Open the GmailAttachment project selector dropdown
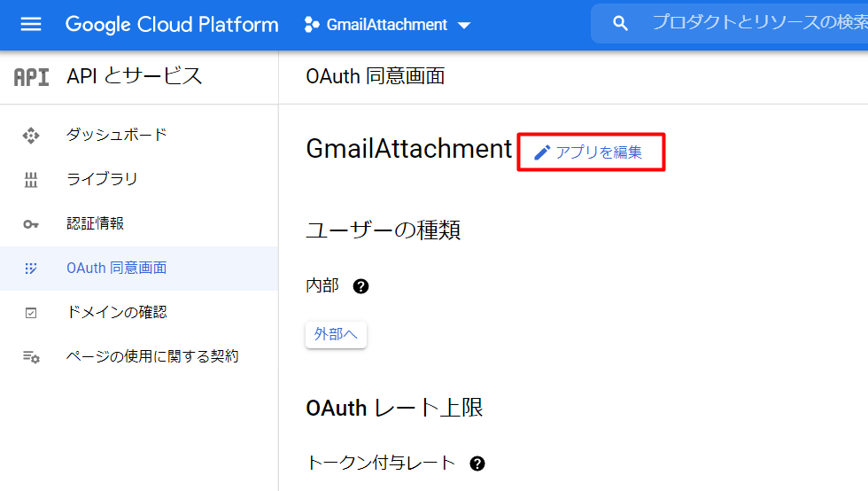The width and height of the screenshot is (868, 491). (x=388, y=25)
